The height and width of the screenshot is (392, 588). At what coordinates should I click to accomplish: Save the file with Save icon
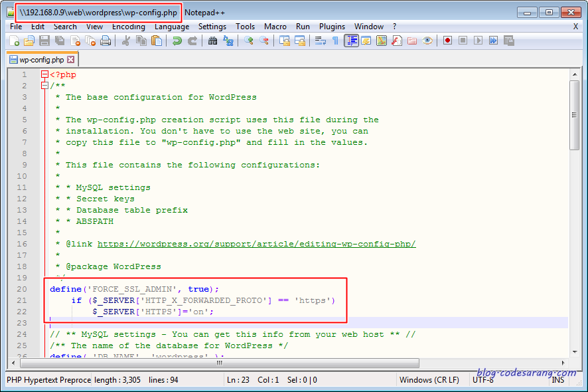tap(44, 41)
